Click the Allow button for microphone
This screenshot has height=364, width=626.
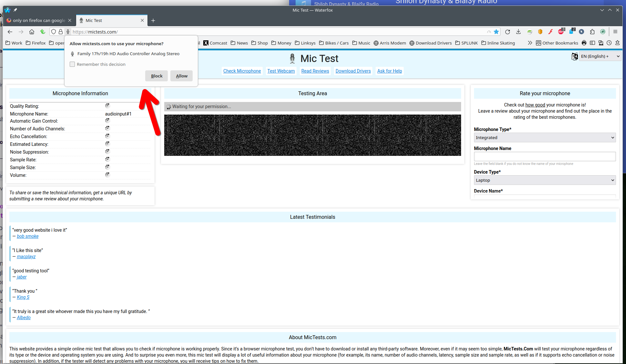(181, 76)
